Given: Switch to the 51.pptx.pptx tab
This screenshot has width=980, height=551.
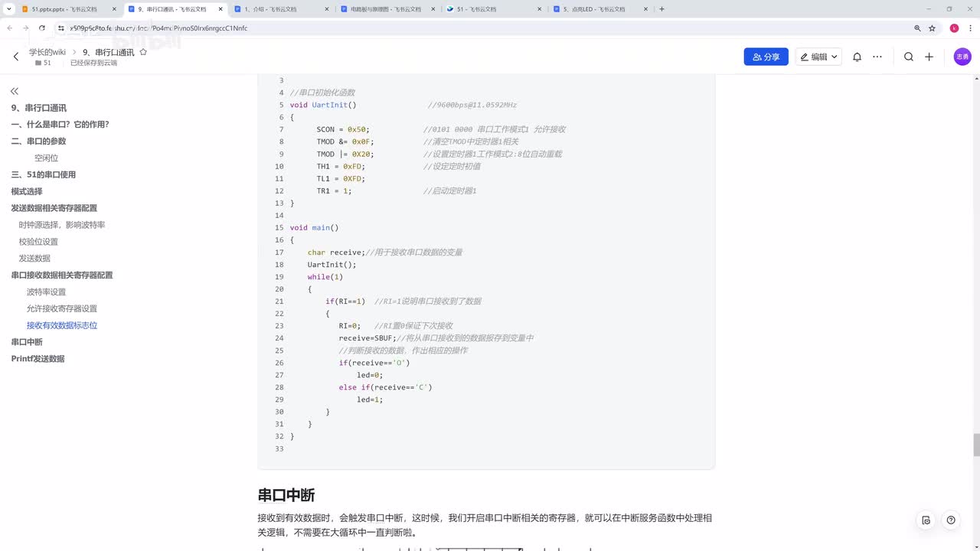Looking at the screenshot, I should 64,9.
